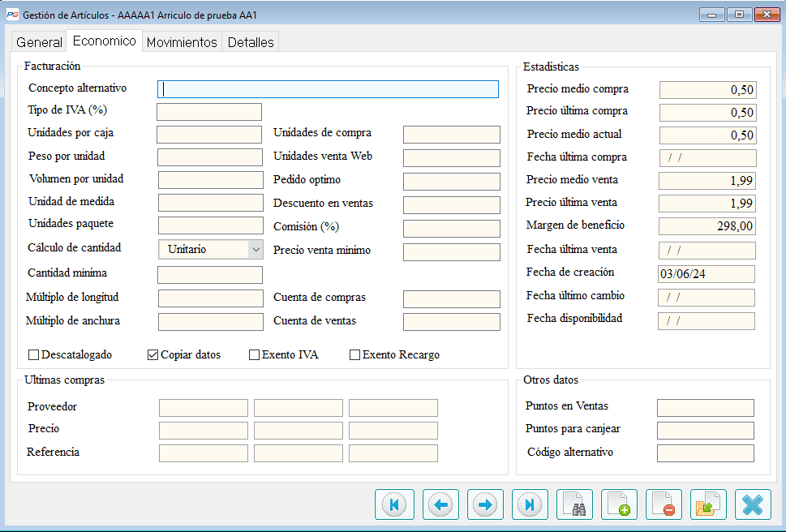Click the Código alternativo field
Viewport: 786px width, 532px height.
tap(706, 453)
